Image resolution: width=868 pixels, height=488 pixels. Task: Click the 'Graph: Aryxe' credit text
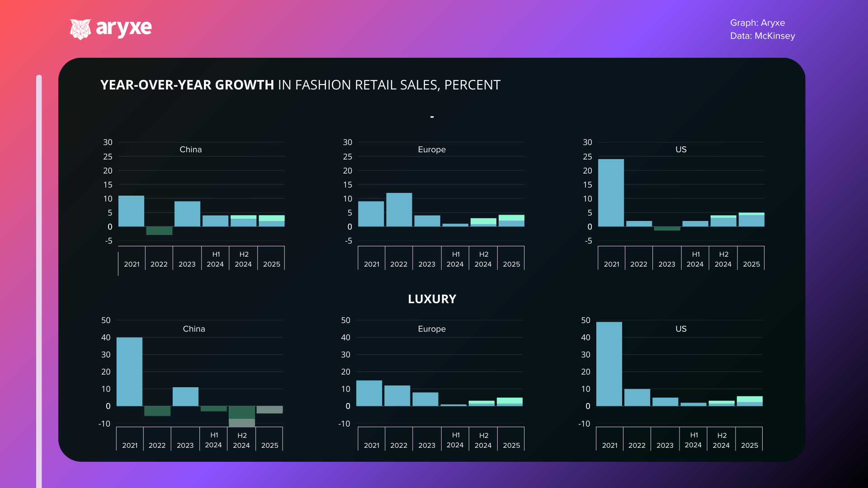(757, 23)
